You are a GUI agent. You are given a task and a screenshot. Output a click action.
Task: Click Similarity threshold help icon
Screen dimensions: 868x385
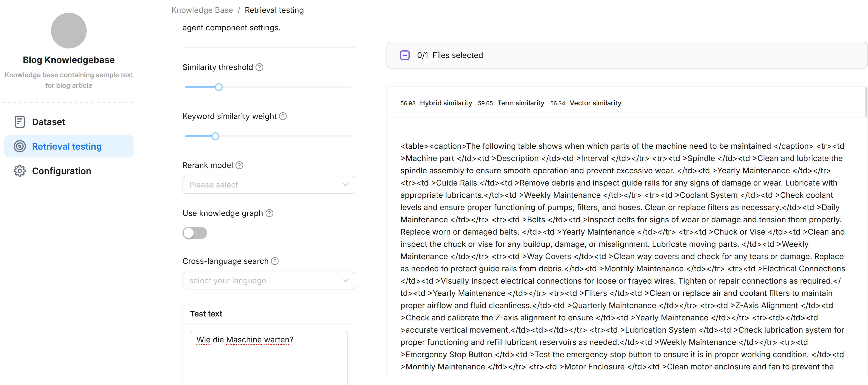point(259,67)
